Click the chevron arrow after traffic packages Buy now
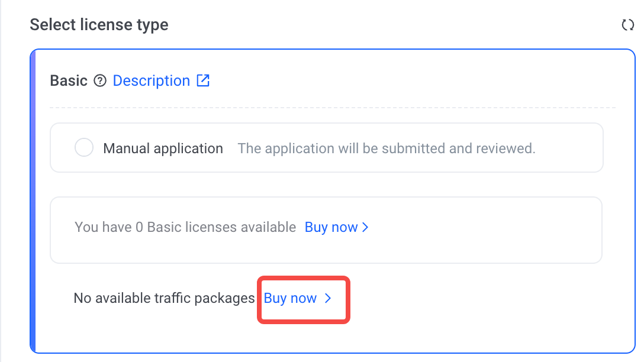 tap(328, 299)
